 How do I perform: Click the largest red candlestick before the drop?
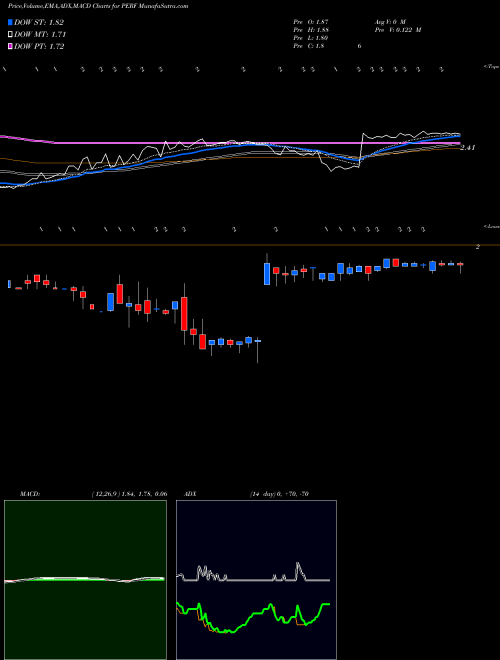click(184, 314)
